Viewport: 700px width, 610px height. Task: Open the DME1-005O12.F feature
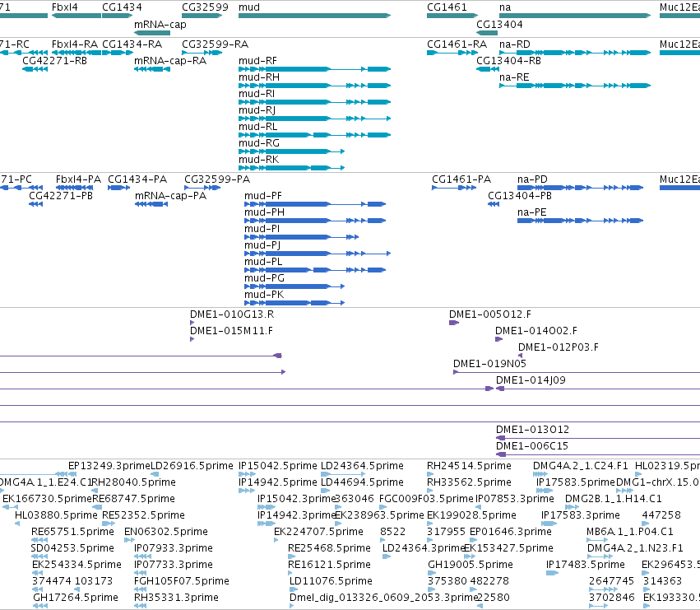[490, 314]
